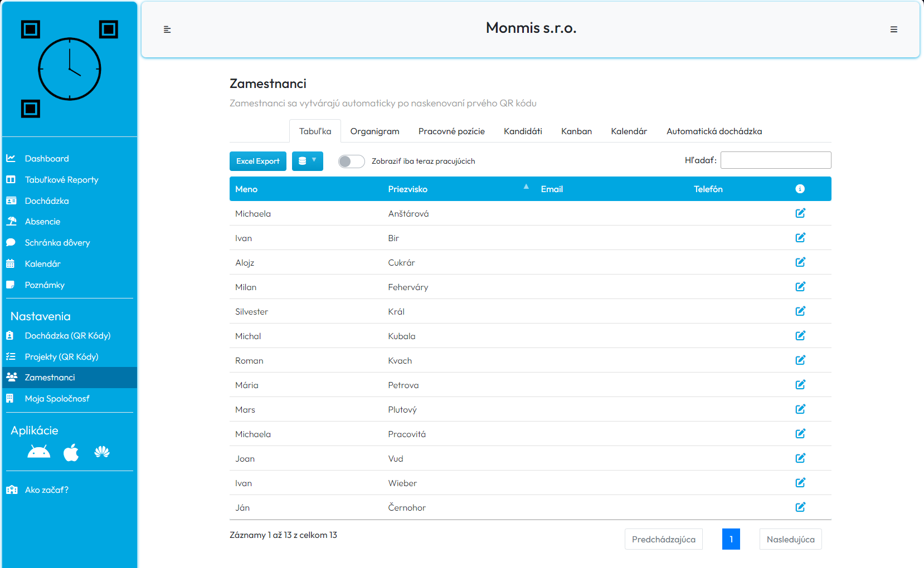Open the Kandidáti tab
This screenshot has height=568, width=924.
pyautogui.click(x=523, y=131)
